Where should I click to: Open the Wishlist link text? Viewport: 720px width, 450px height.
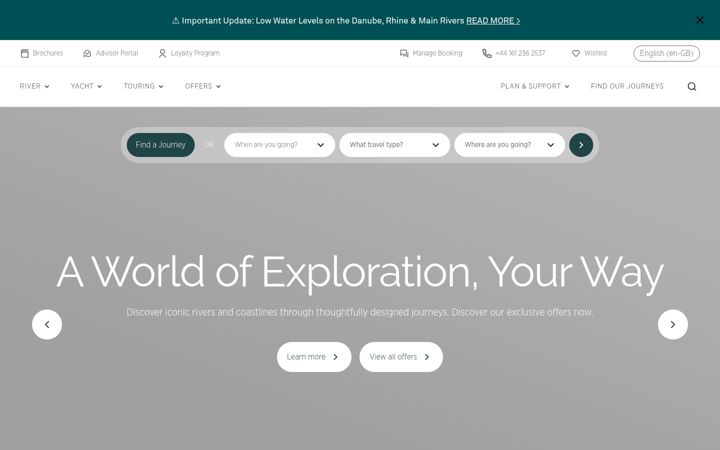click(x=596, y=53)
